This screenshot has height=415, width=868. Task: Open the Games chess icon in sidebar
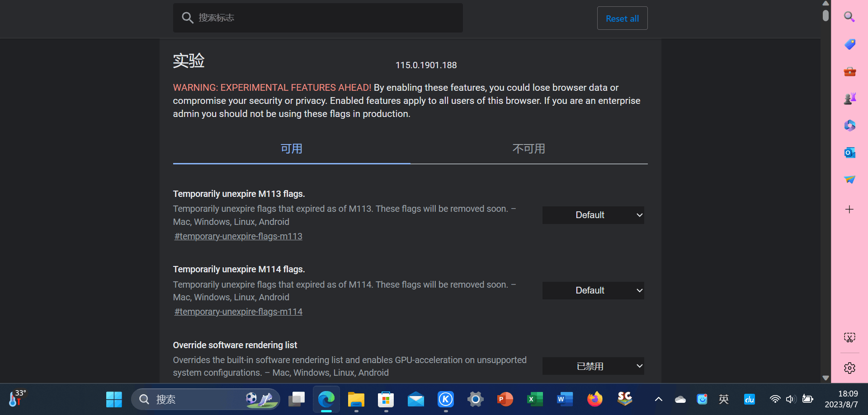click(849, 98)
